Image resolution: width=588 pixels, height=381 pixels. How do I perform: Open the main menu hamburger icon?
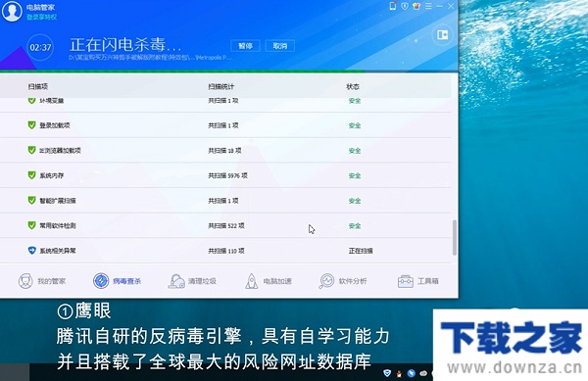428,6
